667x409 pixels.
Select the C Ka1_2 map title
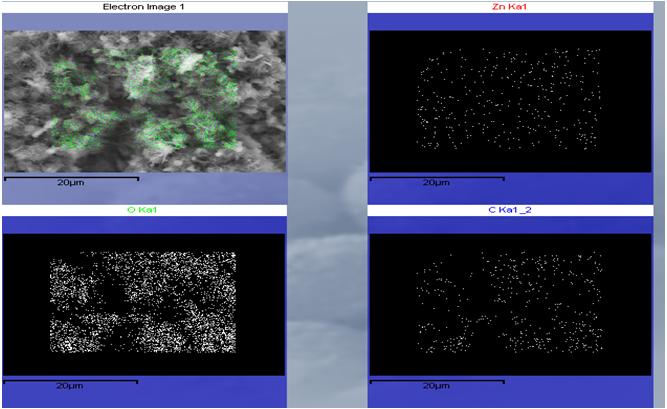[510, 210]
